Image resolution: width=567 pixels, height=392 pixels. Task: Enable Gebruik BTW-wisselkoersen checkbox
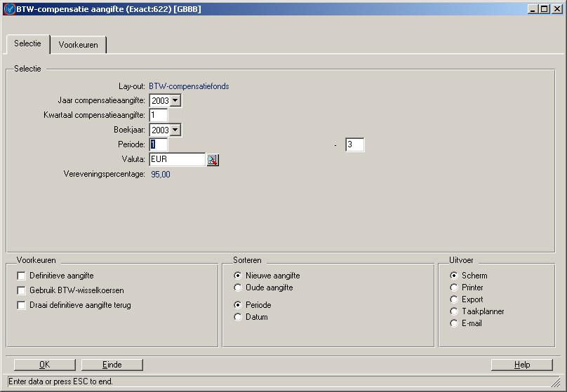[x=21, y=290]
